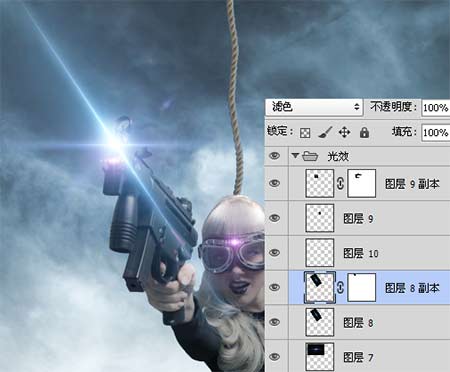Click link icon on 图层 8 副本 layer
450x372 pixels.
[x=340, y=287]
